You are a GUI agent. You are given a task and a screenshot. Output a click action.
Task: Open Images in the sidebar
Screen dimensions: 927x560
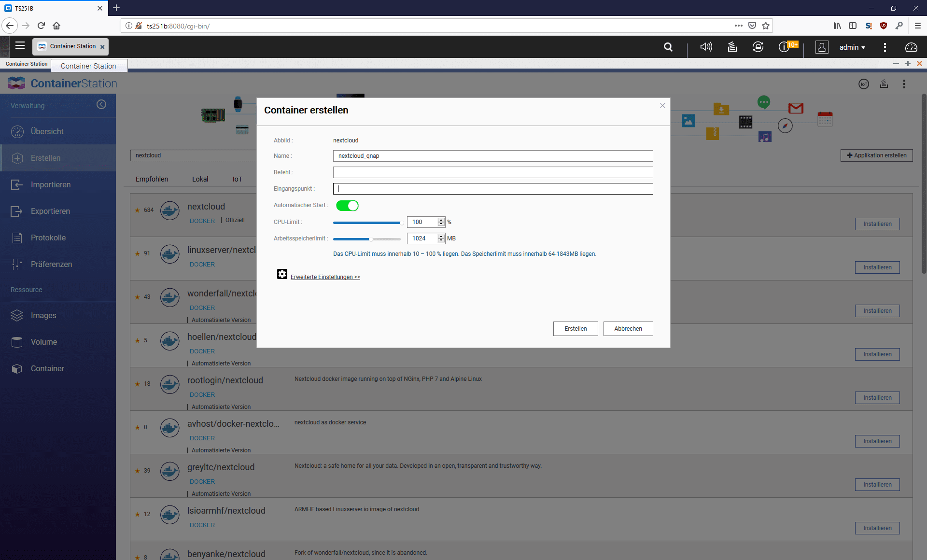pyautogui.click(x=43, y=315)
